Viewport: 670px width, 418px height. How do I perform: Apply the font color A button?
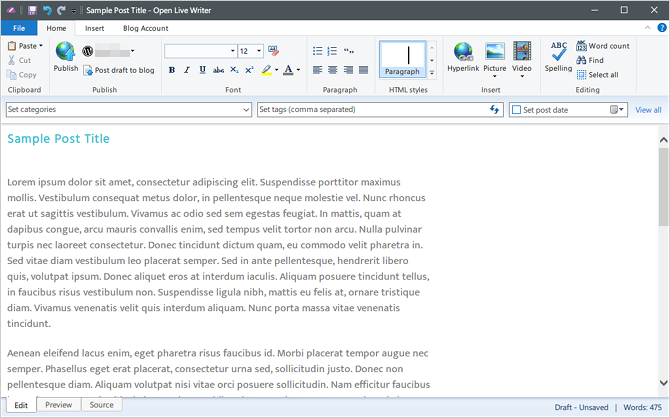[x=288, y=70]
